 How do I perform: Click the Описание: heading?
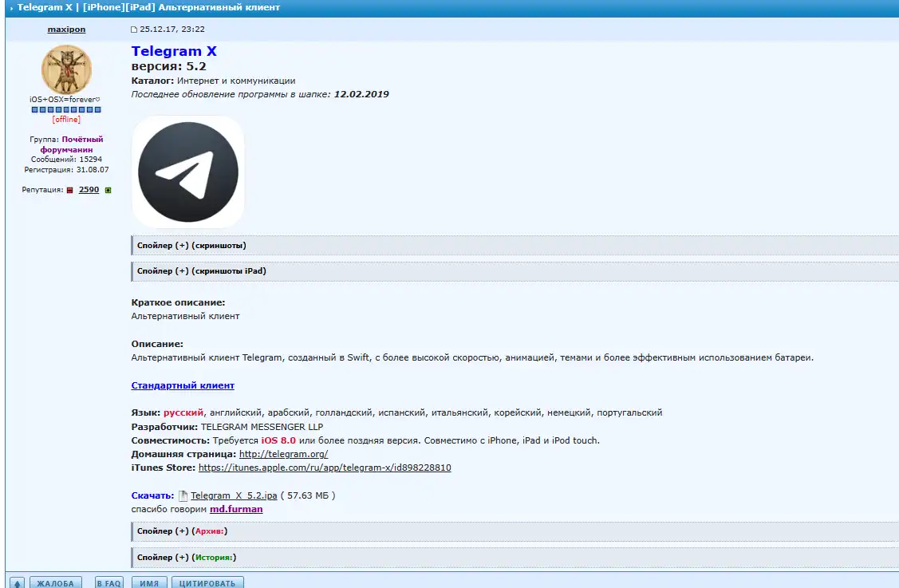pos(157,344)
